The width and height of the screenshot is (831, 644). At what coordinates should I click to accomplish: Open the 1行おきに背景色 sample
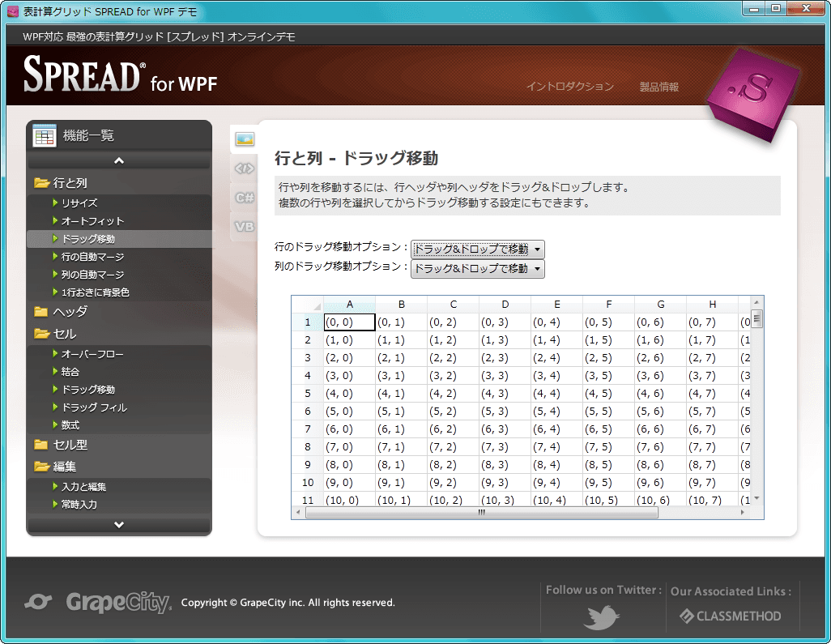pyautogui.click(x=95, y=292)
